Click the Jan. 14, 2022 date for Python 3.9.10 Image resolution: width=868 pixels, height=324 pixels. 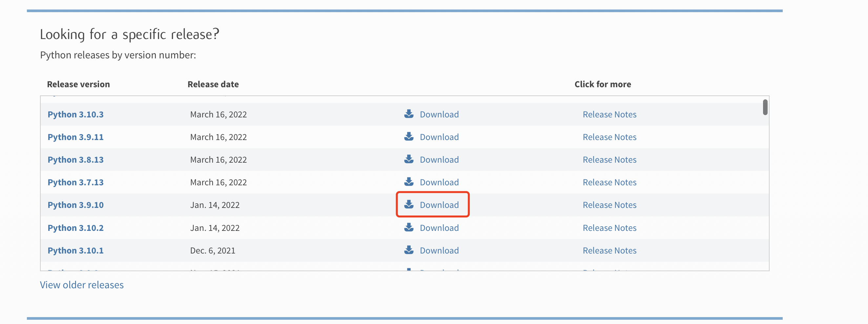(215, 205)
